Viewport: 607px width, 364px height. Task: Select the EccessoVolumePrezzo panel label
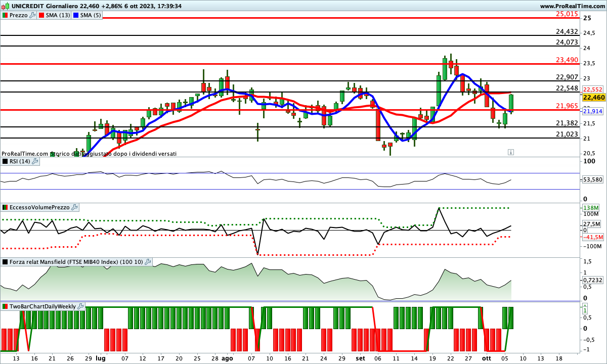pyautogui.click(x=40, y=207)
